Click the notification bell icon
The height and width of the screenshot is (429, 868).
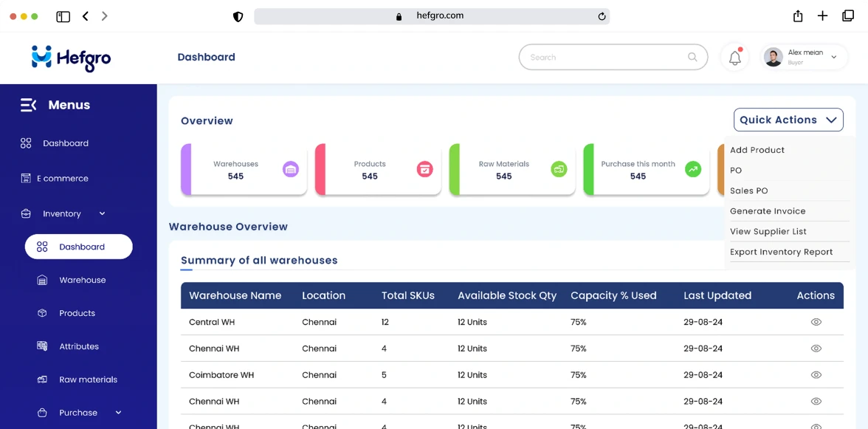point(734,58)
